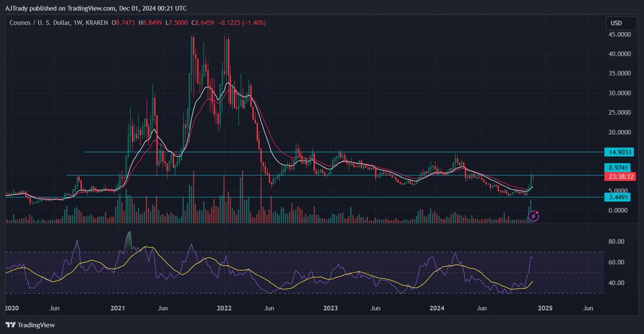
Task: Click the 2022 label on the time axis
Action: click(x=224, y=308)
